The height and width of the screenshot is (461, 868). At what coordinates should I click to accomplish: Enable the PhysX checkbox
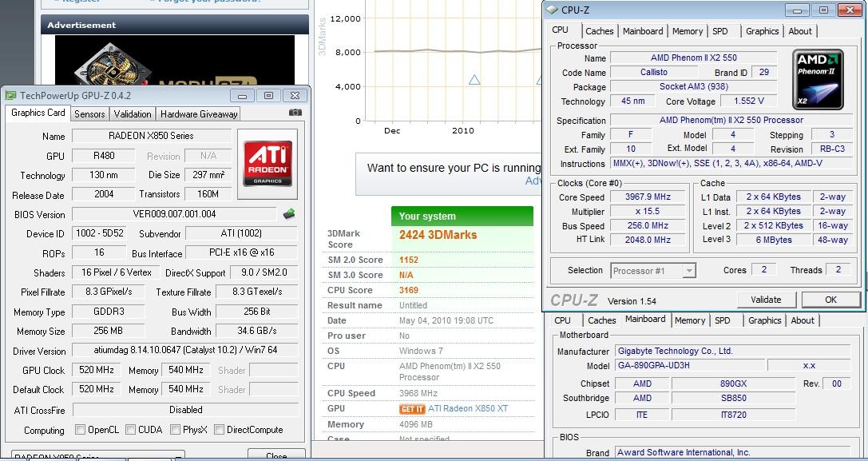click(x=176, y=429)
